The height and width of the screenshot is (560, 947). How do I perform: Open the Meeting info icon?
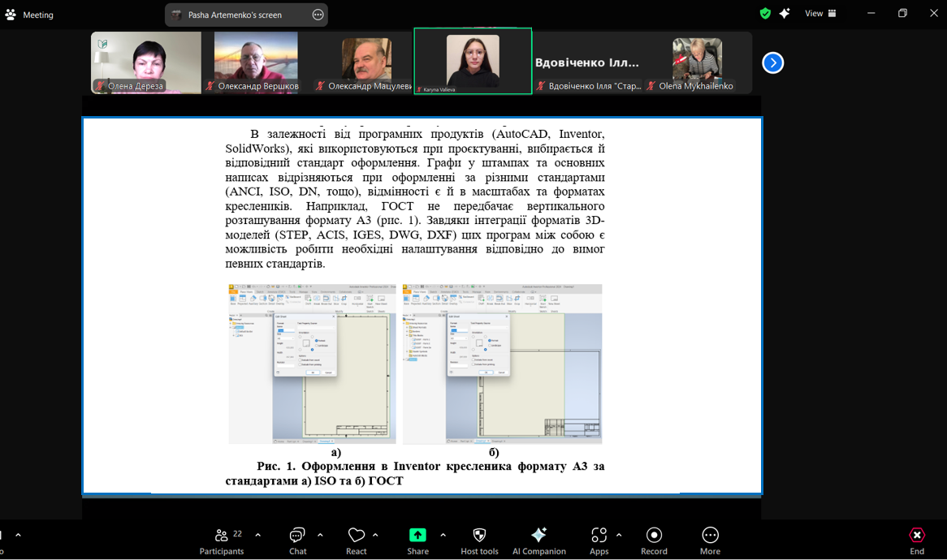[x=11, y=15]
